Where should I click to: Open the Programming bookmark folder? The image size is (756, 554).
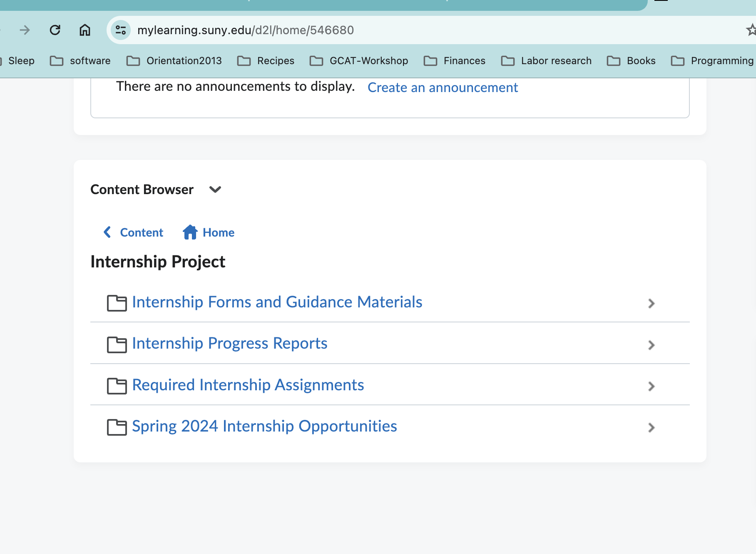713,61
